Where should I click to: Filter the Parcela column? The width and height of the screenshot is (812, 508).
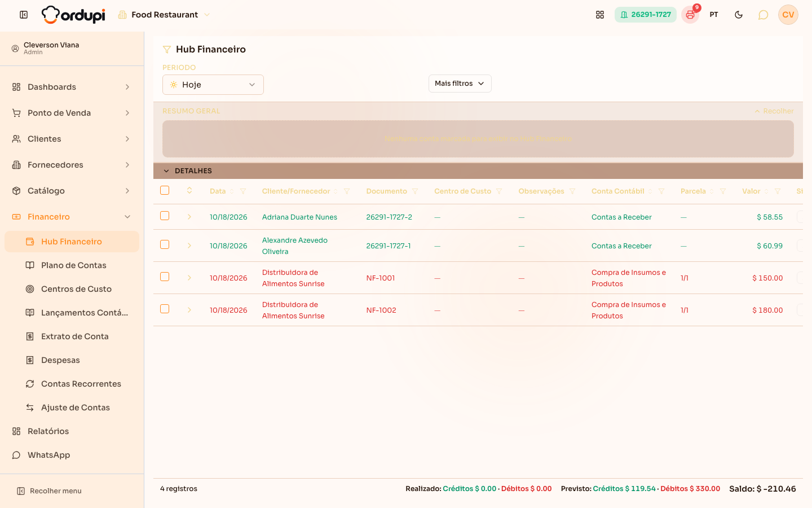pos(723,191)
